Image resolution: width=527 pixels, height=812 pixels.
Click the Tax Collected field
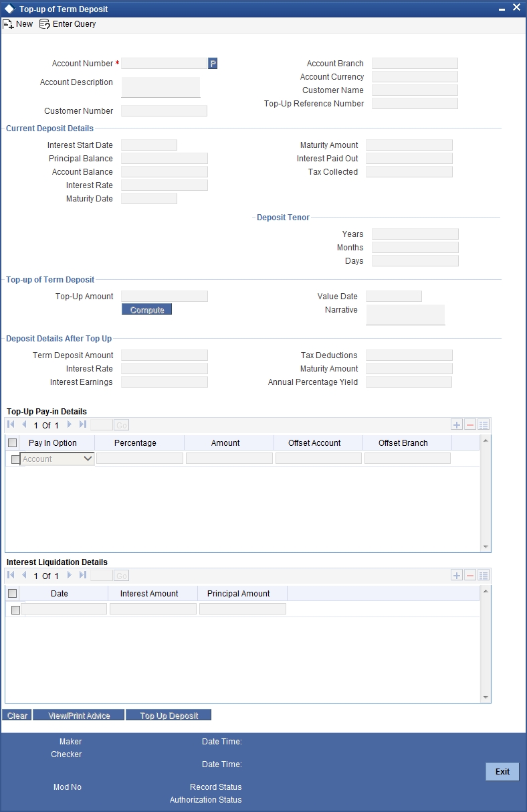point(409,172)
